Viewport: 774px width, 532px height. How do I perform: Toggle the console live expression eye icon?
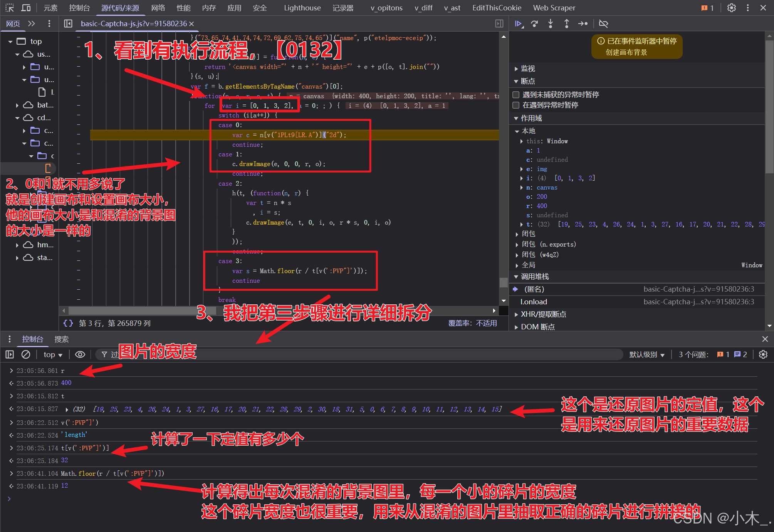pos(80,354)
